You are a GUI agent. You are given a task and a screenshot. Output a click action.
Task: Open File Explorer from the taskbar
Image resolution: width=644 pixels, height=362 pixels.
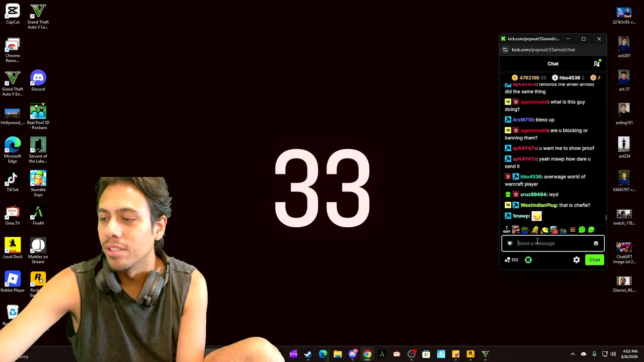338,354
